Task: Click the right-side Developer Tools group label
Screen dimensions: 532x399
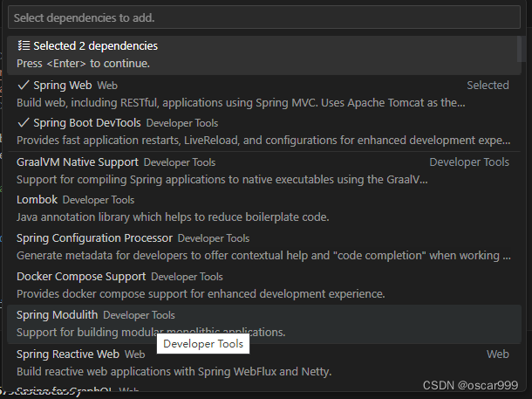Action: (469, 162)
